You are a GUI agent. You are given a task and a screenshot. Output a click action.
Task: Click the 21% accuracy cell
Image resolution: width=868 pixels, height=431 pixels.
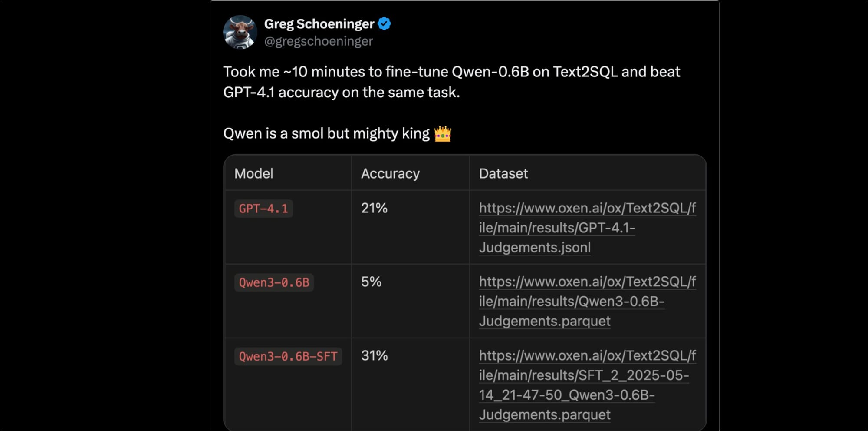pyautogui.click(x=374, y=208)
